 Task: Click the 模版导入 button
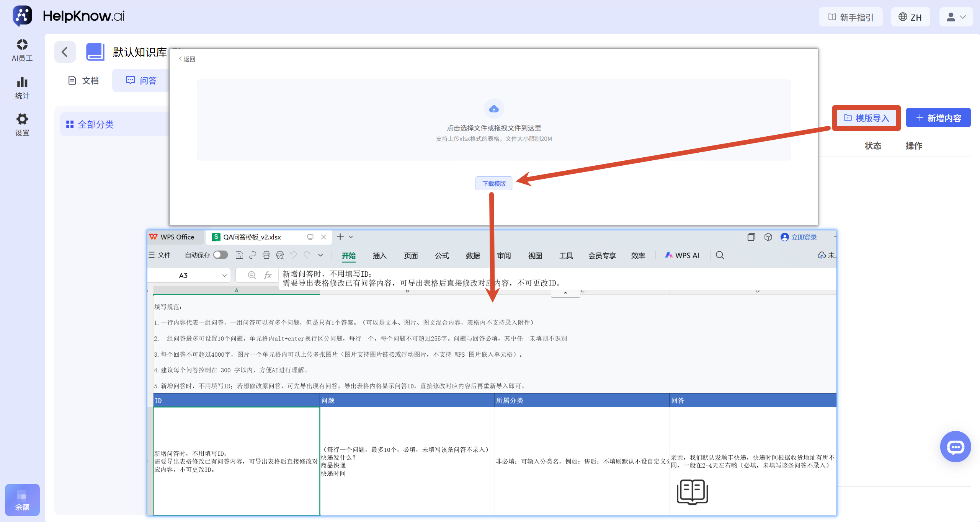point(866,118)
